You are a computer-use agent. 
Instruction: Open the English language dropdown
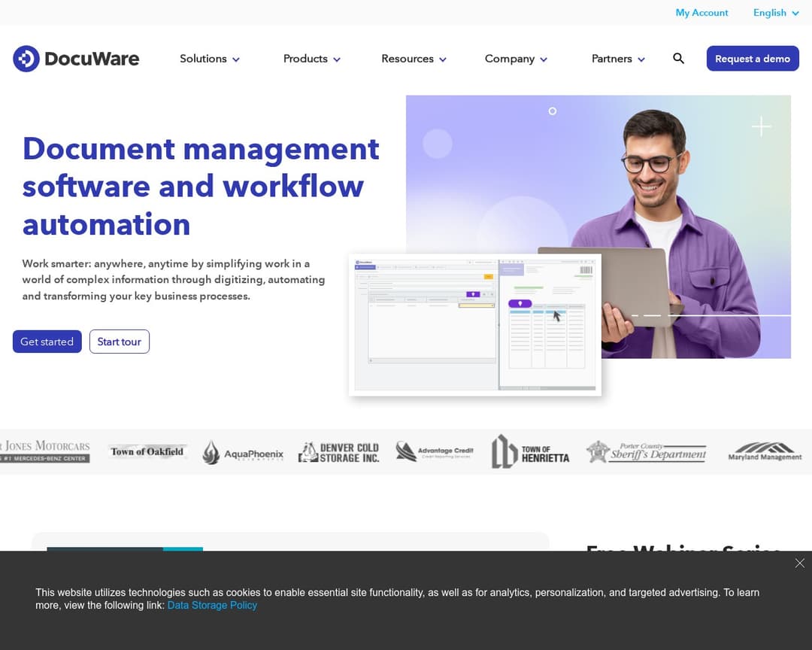[x=776, y=13]
